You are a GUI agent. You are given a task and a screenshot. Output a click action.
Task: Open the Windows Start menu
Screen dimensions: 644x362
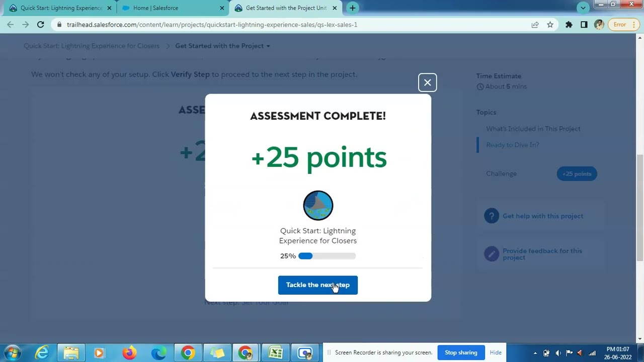tap(13, 353)
